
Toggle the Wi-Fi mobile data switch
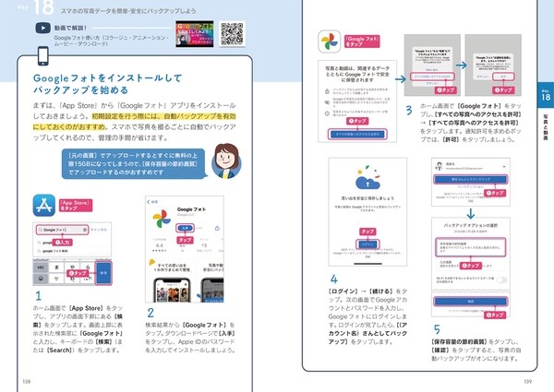click(x=501, y=279)
